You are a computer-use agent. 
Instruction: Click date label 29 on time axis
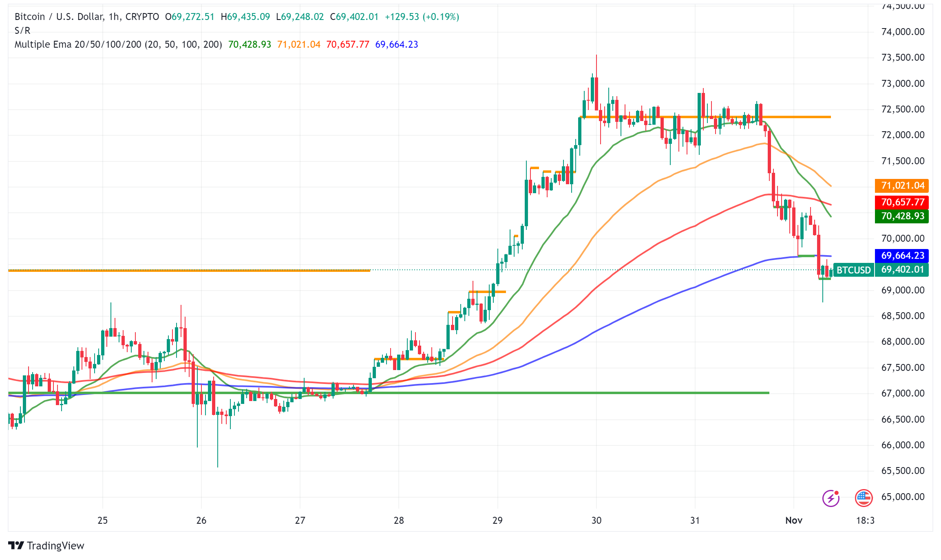(497, 520)
